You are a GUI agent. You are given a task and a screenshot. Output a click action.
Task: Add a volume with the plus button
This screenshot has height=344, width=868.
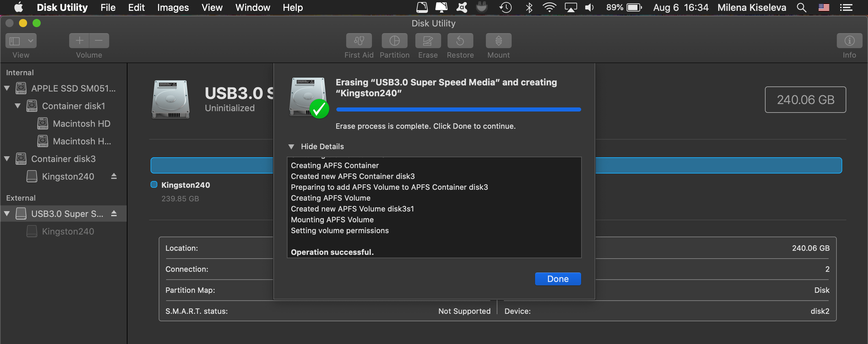coord(79,41)
